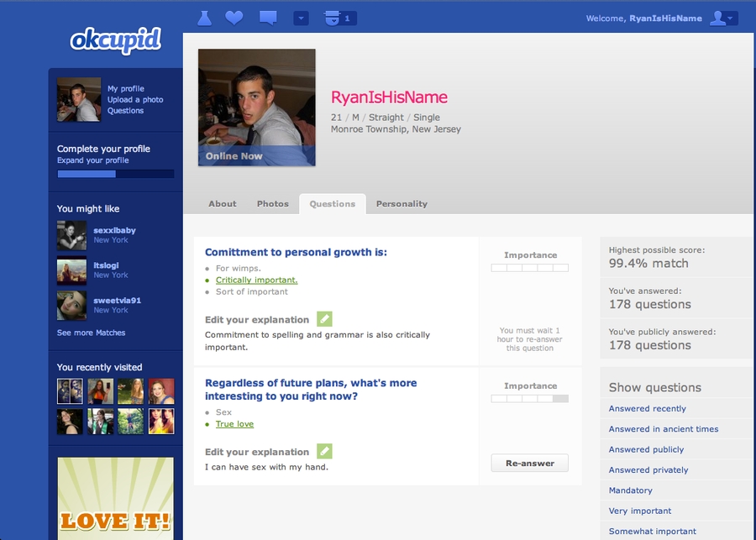This screenshot has height=540, width=756.
Task: Open the messages speech bubble icon
Action: pos(268,18)
